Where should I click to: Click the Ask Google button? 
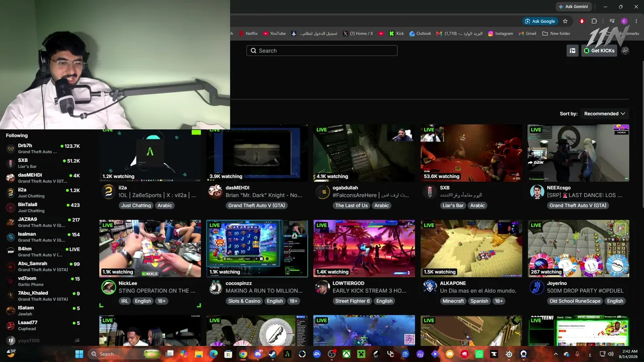539,21
